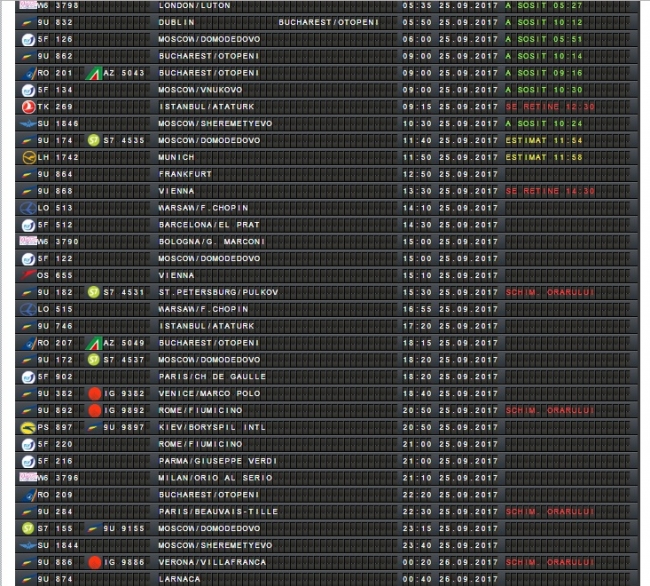
Task: Click the airline logo beside 9U 832
Action: 28,23
